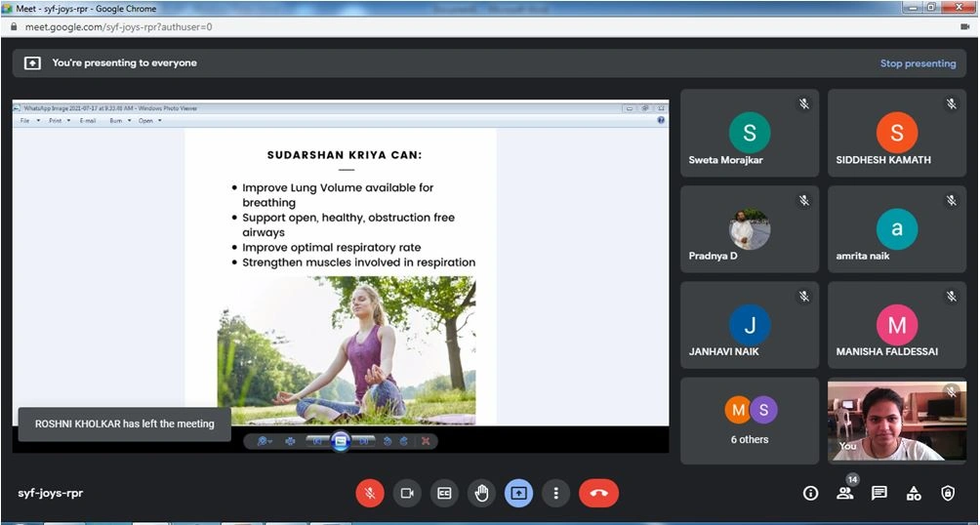Click the muted mic icon on amrita naik's tile
This screenshot has height=525, width=980.
point(952,201)
